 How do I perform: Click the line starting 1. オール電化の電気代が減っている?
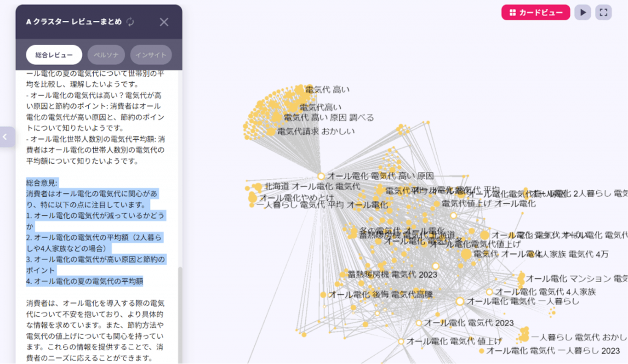96,221
